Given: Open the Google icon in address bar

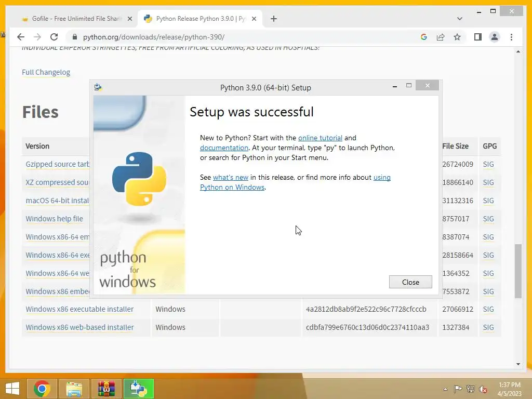Looking at the screenshot, I should pyautogui.click(x=424, y=37).
